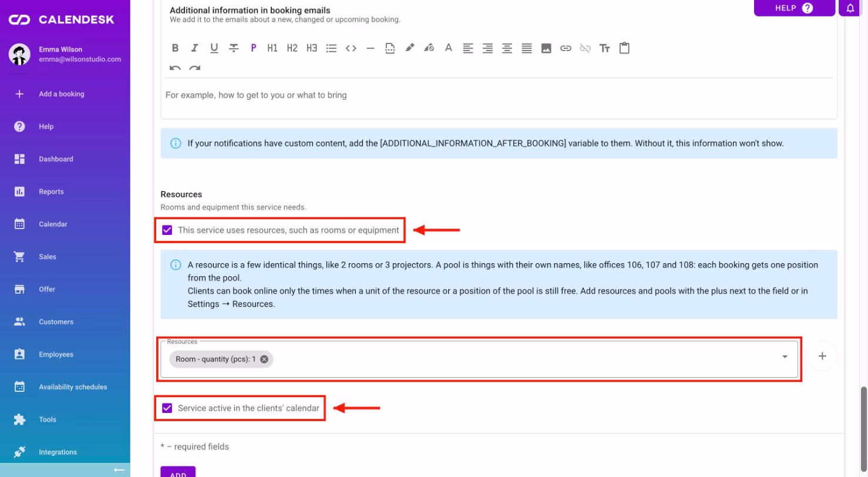Image resolution: width=868 pixels, height=477 pixels.
Task: Justify the text alignment
Action: (x=527, y=48)
